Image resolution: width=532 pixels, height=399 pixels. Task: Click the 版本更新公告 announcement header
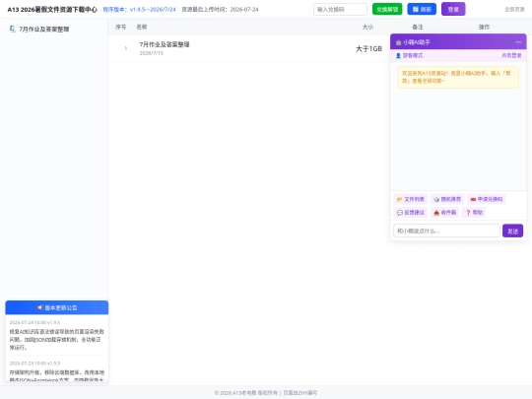57,307
